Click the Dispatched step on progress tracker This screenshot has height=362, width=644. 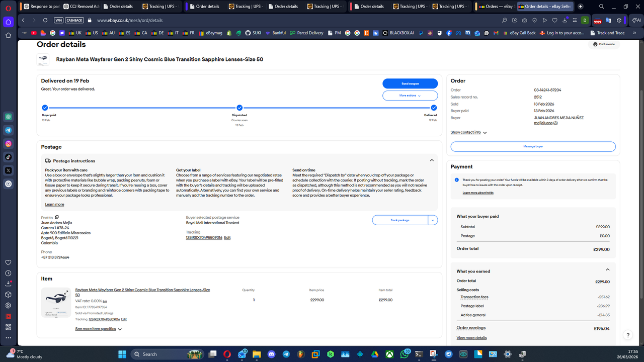(x=239, y=108)
